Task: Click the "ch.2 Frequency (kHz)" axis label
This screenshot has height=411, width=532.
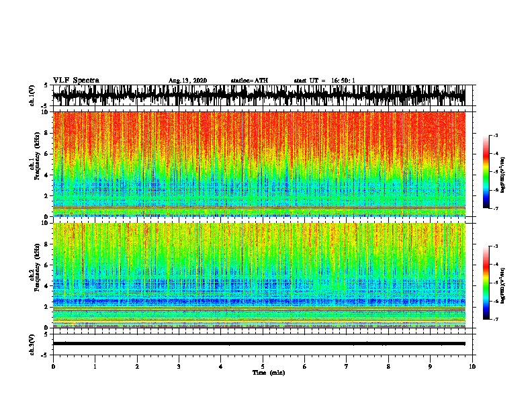Action: coord(35,267)
